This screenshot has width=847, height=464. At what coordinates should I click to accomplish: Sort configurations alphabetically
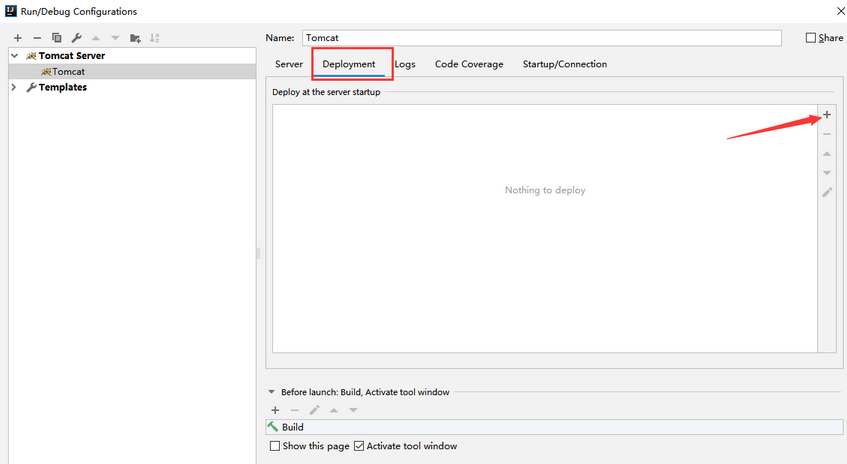[x=154, y=38]
